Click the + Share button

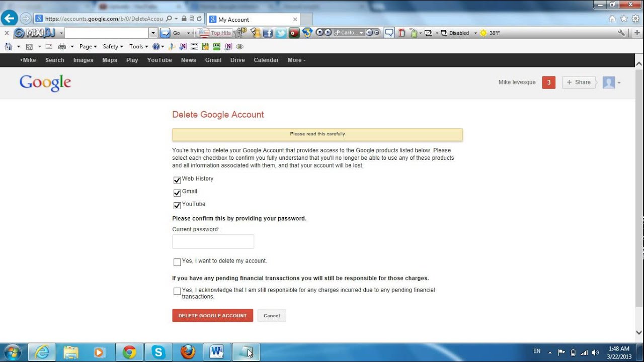click(579, 82)
